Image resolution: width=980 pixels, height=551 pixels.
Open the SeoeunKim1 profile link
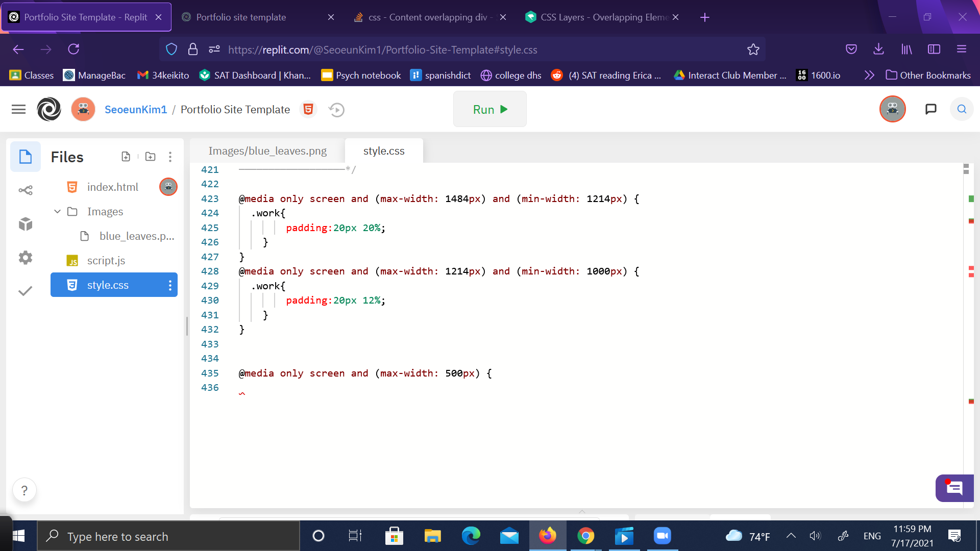click(x=136, y=110)
